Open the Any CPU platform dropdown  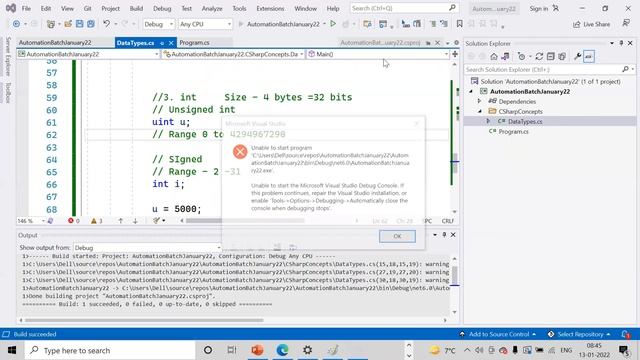point(205,24)
